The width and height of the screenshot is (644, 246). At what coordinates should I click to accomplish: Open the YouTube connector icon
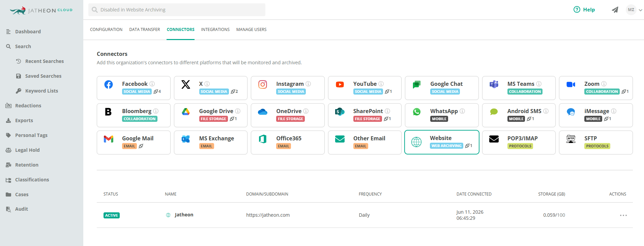point(340,84)
